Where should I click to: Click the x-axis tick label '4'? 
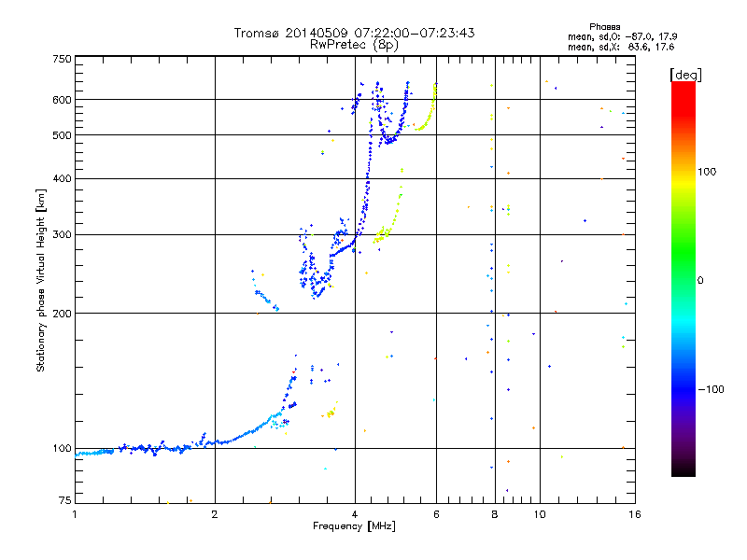pyautogui.click(x=355, y=514)
